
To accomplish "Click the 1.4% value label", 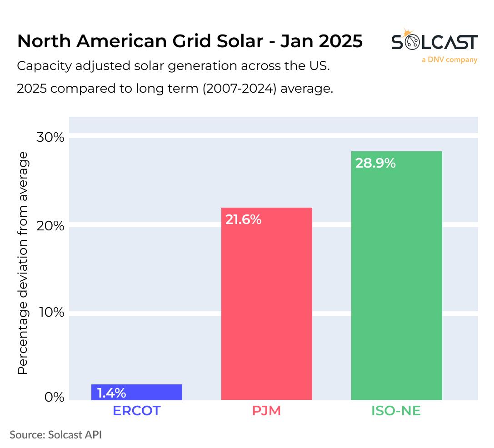I will click(111, 393).
